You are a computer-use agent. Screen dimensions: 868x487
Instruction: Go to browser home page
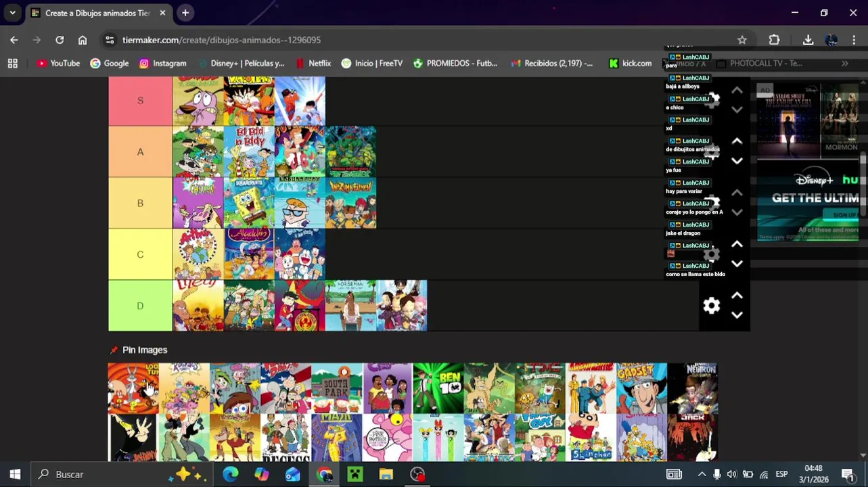tap(83, 40)
